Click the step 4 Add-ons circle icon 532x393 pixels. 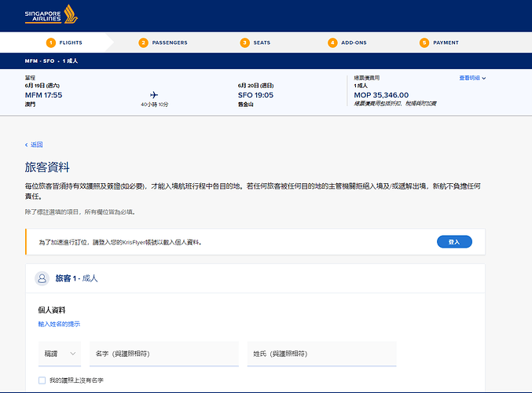pos(332,42)
